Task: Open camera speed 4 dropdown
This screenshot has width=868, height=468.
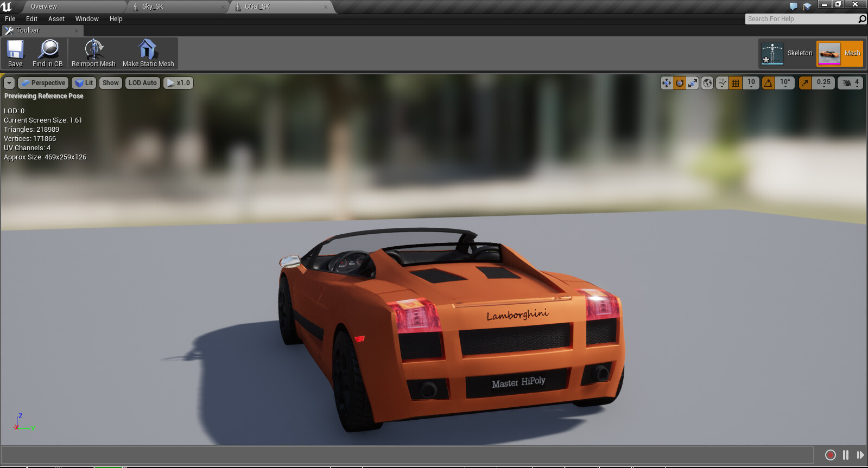Action: 851,83
